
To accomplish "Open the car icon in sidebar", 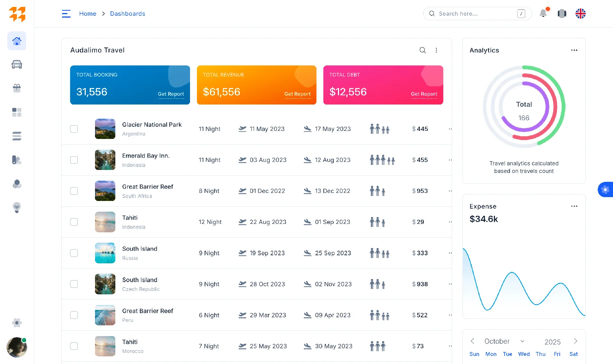I will click(x=17, y=64).
